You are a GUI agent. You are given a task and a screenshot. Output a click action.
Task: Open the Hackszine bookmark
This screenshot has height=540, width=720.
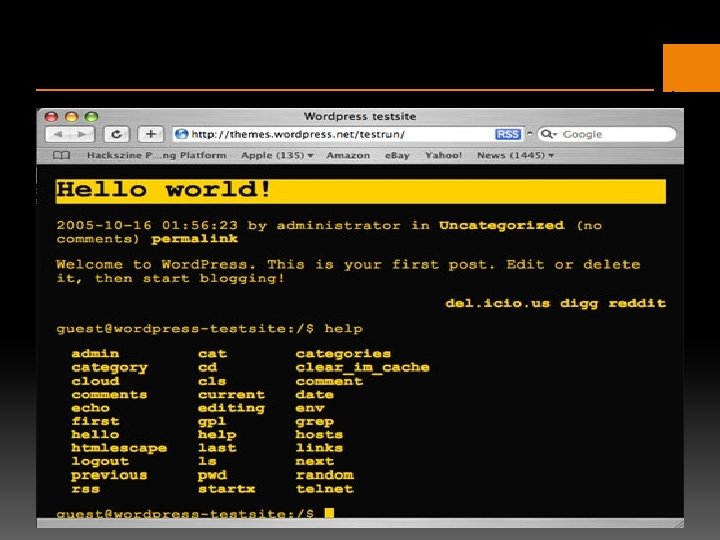(x=157, y=155)
